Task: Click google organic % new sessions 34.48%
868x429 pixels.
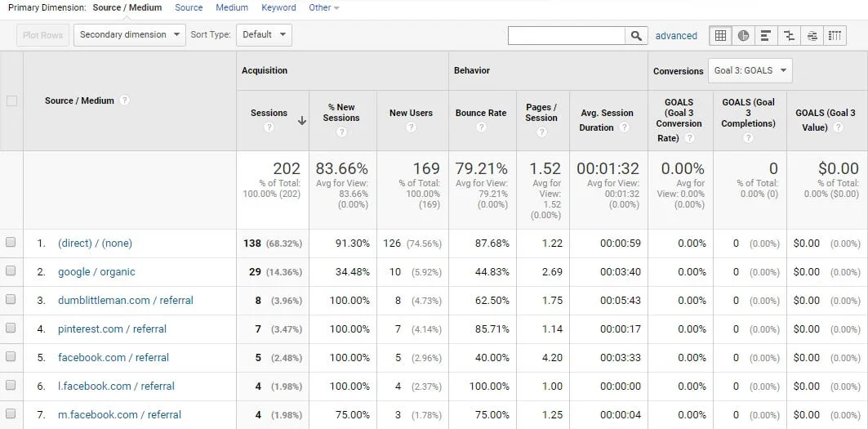Action: point(353,272)
